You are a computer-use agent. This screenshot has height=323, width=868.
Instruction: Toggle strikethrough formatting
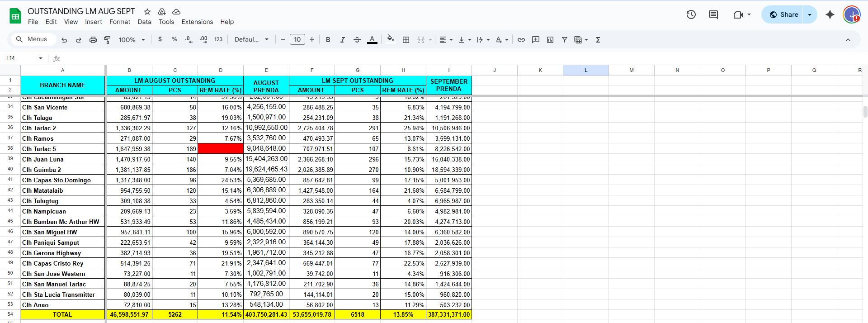pyautogui.click(x=357, y=40)
